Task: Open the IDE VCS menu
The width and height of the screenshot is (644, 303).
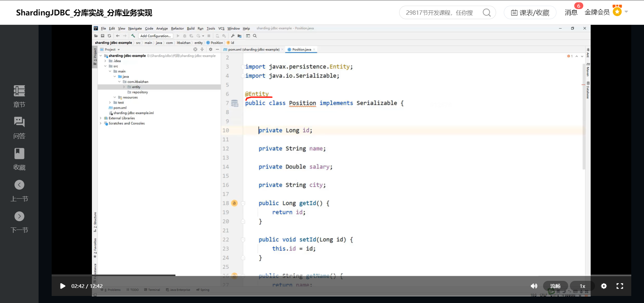Action: pos(221,29)
